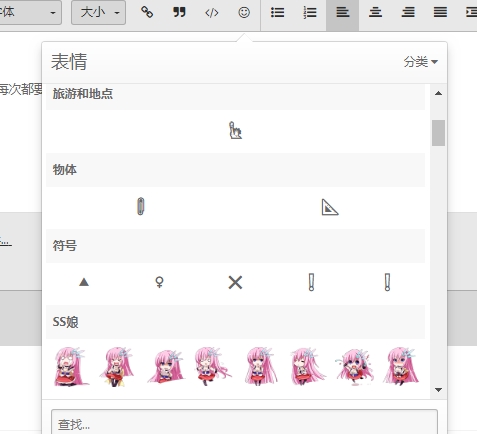
Task: Click the emoji list scroll up arrow
Action: coord(438,93)
